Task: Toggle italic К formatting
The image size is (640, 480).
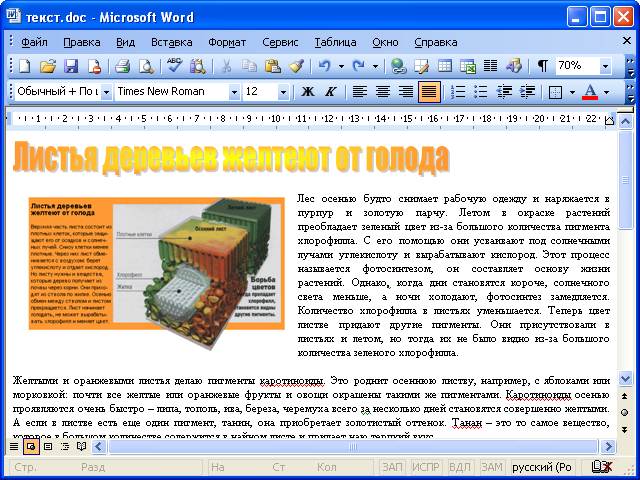Action: pos(331,91)
